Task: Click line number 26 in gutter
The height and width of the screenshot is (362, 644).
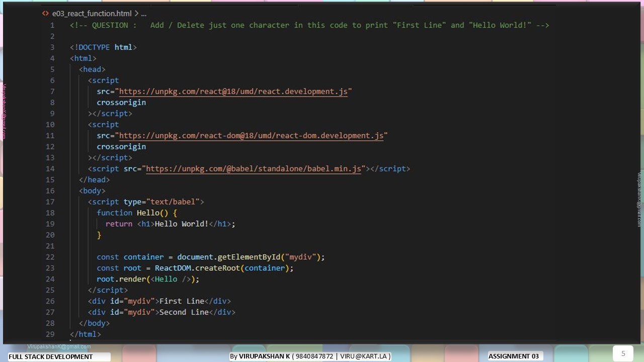Action: point(50,302)
